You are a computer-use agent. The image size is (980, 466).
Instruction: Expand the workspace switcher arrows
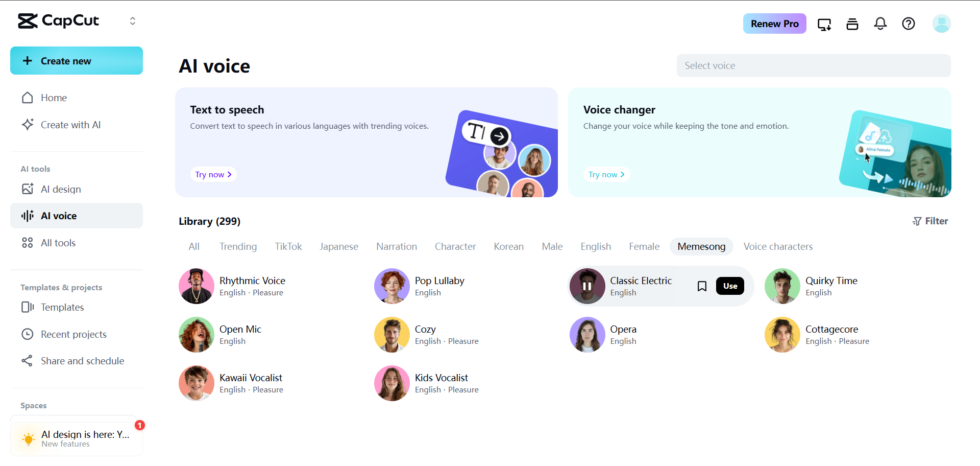(133, 21)
